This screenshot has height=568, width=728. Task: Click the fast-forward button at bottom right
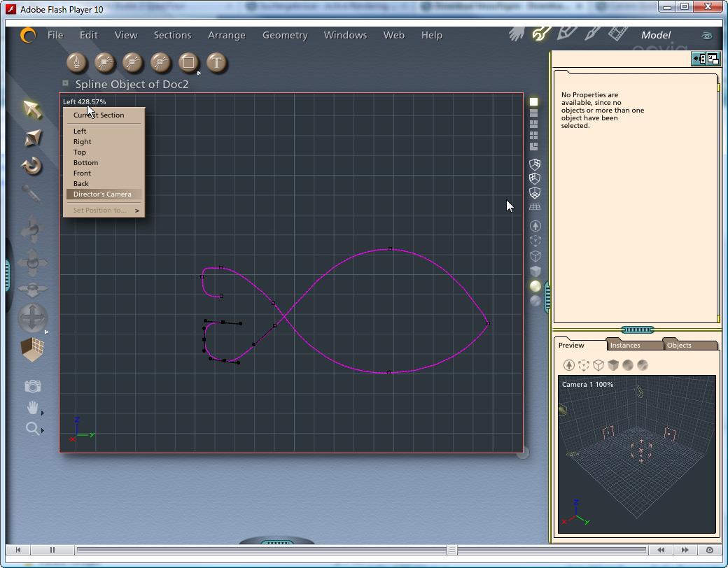685,550
